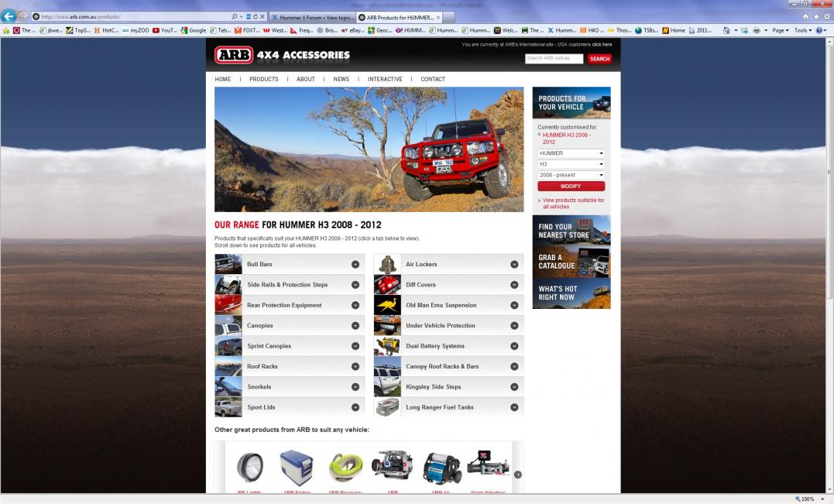834x504 pixels.
Task: Open the CONTACT nav item
Action: point(433,79)
